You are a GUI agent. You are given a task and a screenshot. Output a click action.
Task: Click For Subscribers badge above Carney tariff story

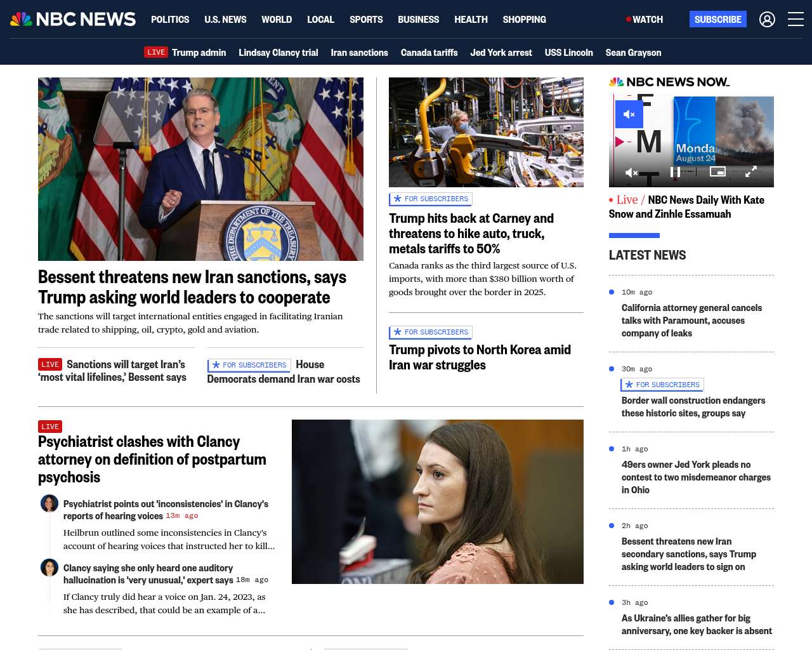tap(431, 199)
